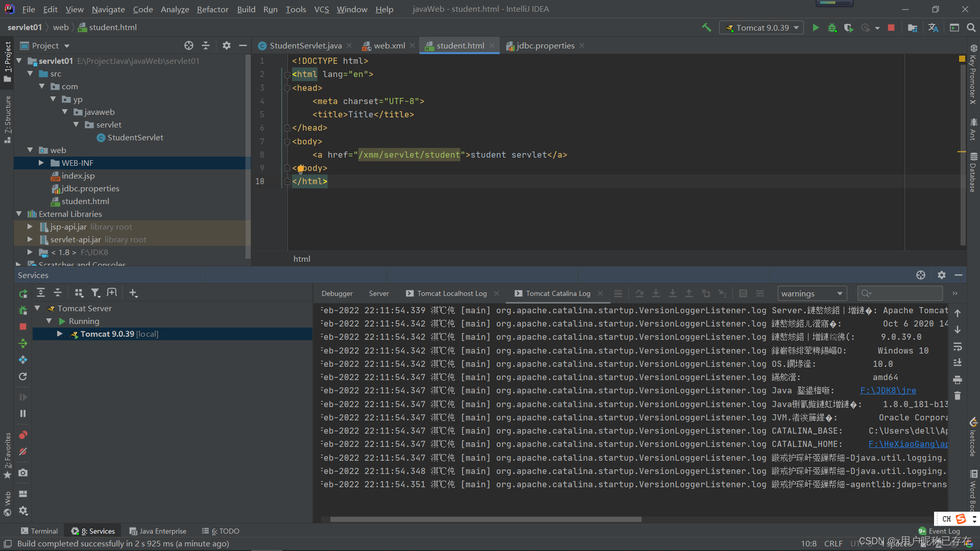Screen dimensions: 980x551
Task: Switch to the web.xml editor tab
Action: pos(389,45)
